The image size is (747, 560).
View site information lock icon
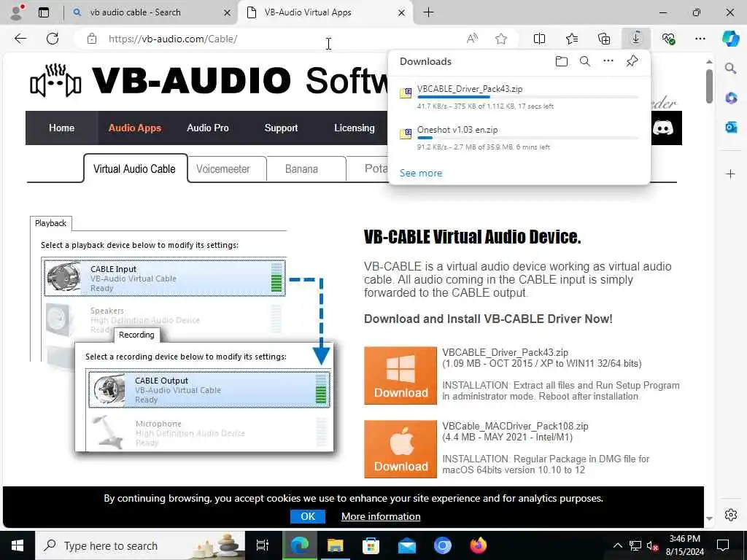pyautogui.click(x=92, y=39)
